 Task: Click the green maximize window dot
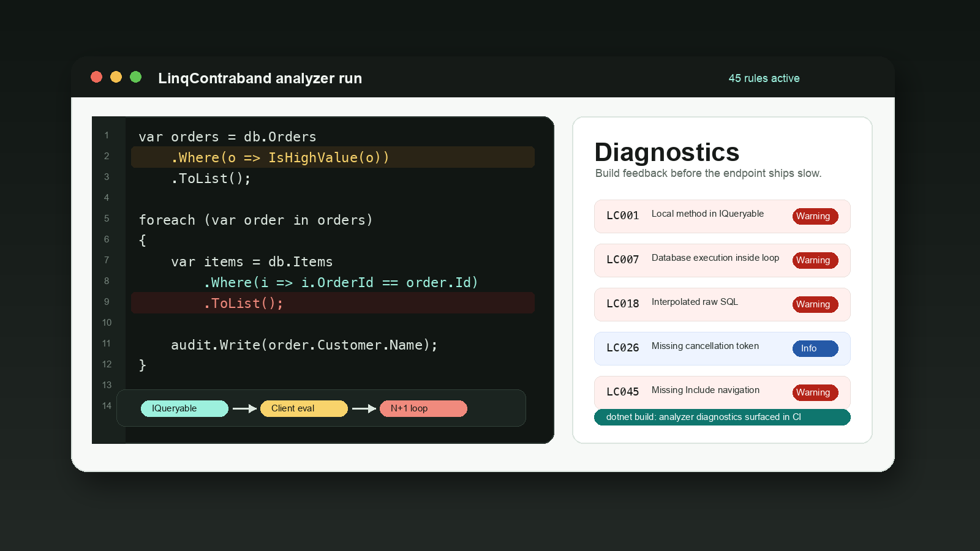coord(136,77)
